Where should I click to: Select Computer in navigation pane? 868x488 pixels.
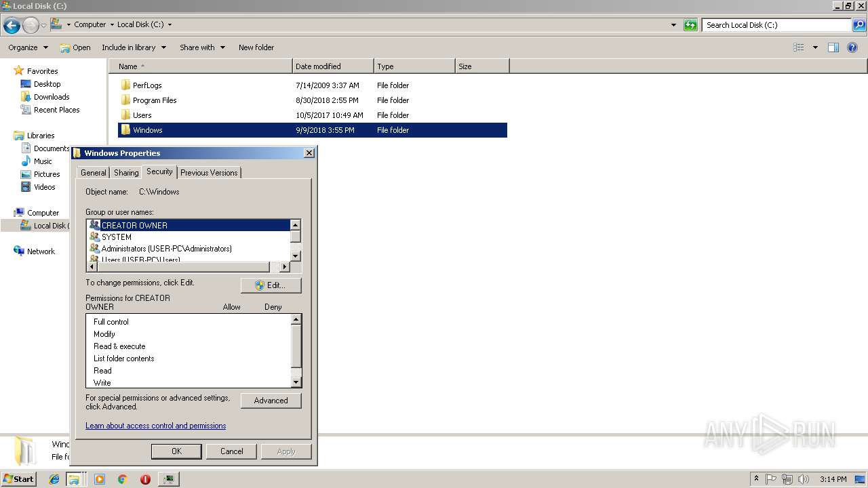pos(43,213)
